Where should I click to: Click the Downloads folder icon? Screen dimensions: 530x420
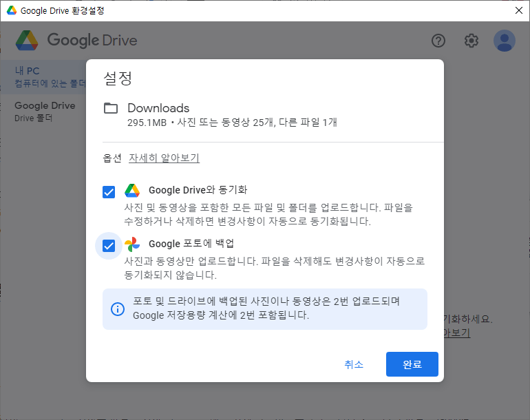point(111,108)
